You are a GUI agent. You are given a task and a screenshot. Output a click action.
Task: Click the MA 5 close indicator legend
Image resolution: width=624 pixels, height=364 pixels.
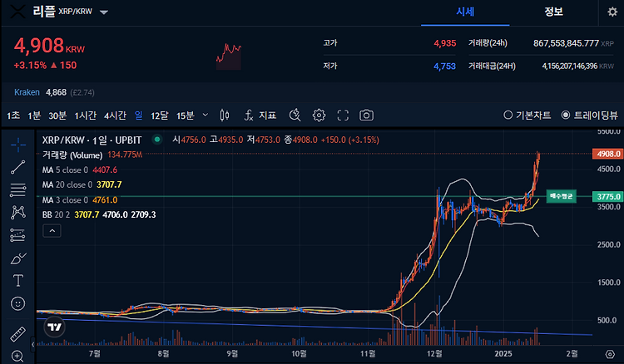click(x=80, y=170)
